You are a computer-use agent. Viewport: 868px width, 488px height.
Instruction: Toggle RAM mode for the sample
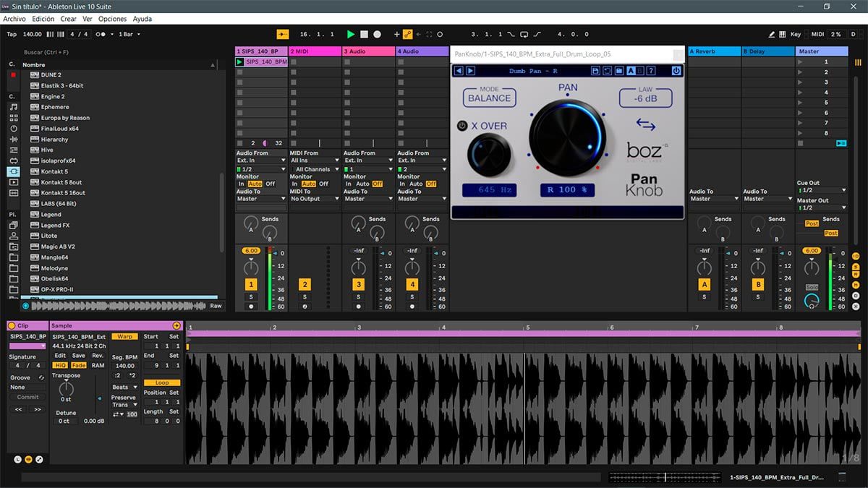click(98, 365)
